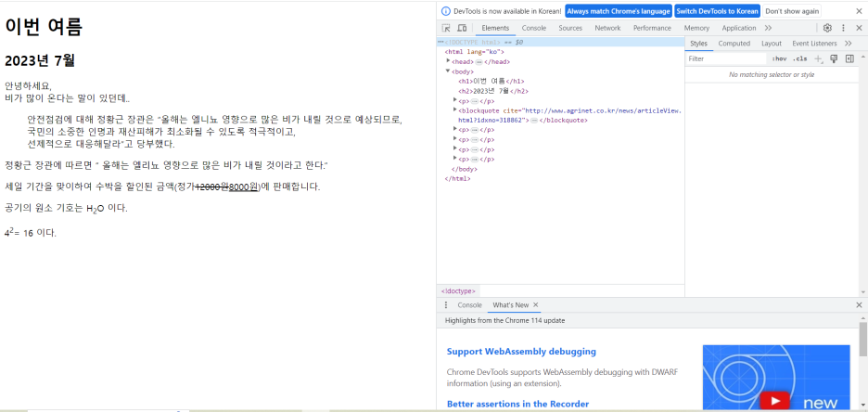Select the DOCTYPE html row
868x412 pixels.
(560, 42)
